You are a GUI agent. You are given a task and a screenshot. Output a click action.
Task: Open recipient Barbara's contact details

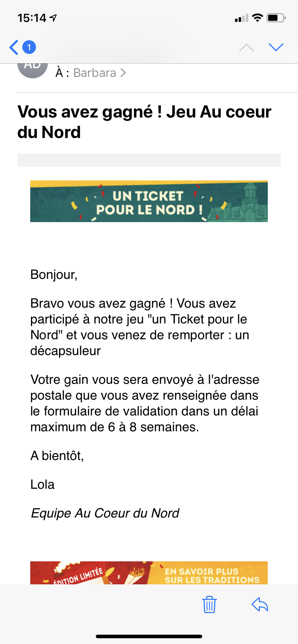pos(95,73)
